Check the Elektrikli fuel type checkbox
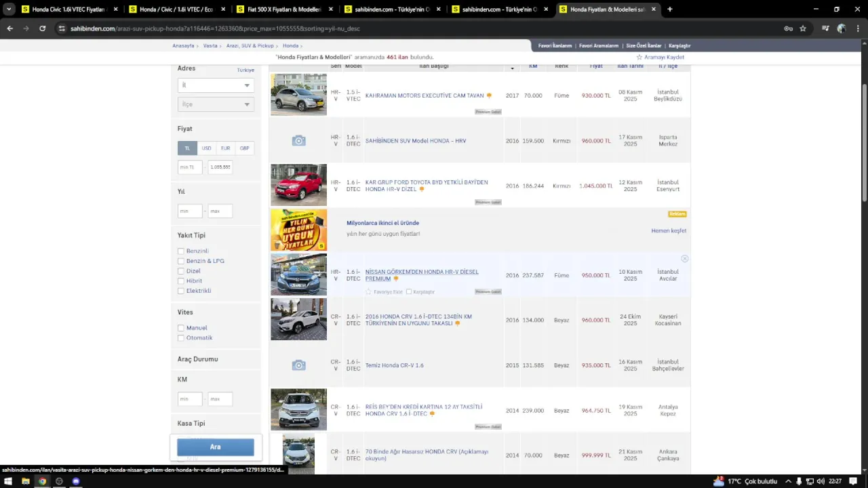Viewport: 868px width, 488px height. coord(181,291)
